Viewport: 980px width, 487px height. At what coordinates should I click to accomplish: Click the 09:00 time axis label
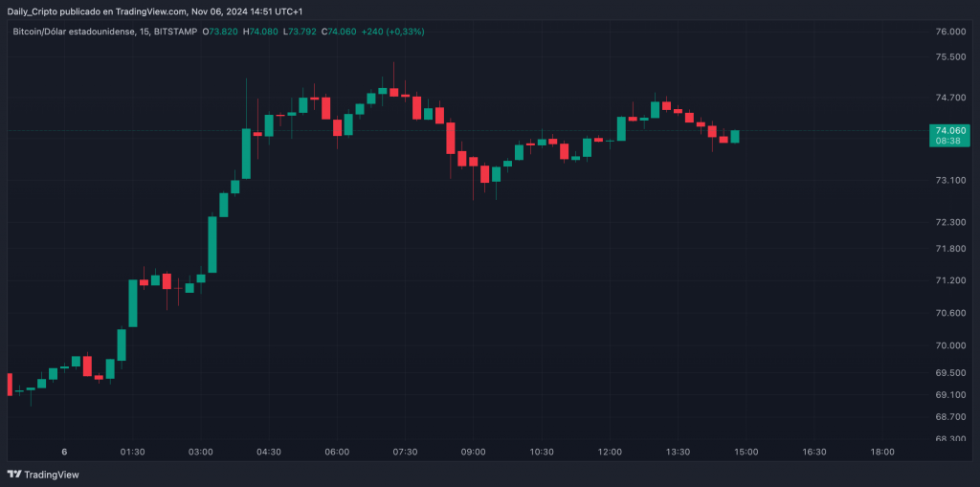pyautogui.click(x=474, y=452)
